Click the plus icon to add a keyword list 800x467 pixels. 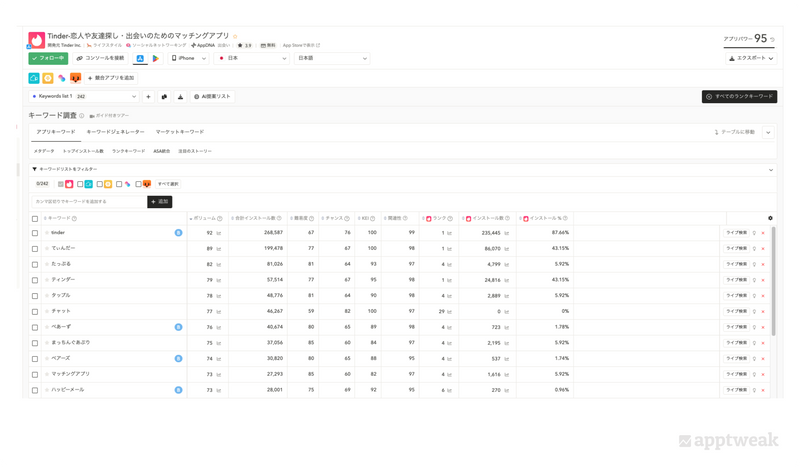[x=148, y=96]
